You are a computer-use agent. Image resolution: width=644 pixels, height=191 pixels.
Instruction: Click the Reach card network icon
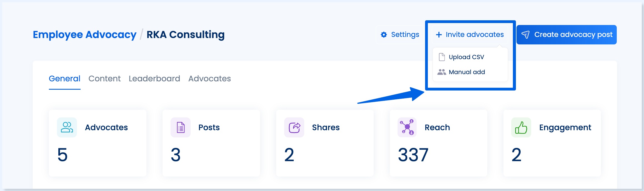pos(407,127)
